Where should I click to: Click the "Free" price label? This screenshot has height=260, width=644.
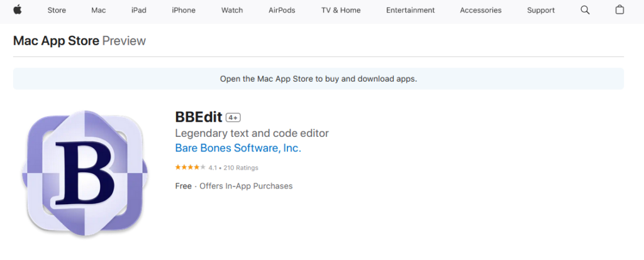point(183,186)
